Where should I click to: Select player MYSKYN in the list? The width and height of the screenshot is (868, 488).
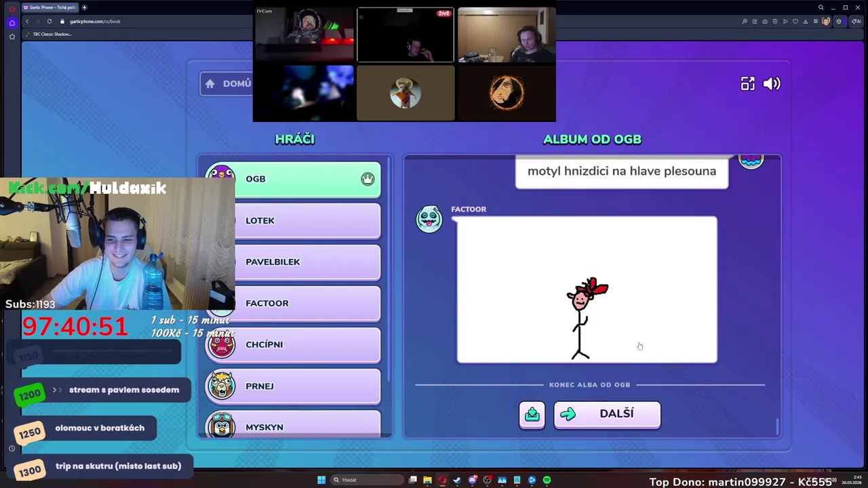[293, 425]
